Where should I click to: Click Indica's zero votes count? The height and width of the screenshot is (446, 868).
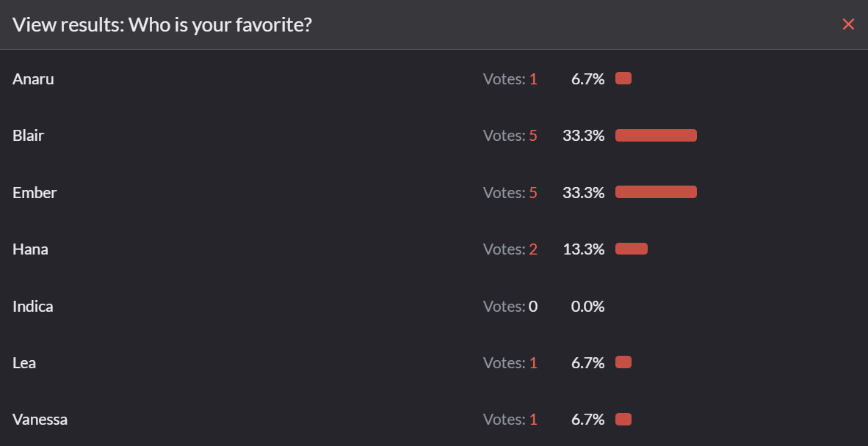(533, 307)
